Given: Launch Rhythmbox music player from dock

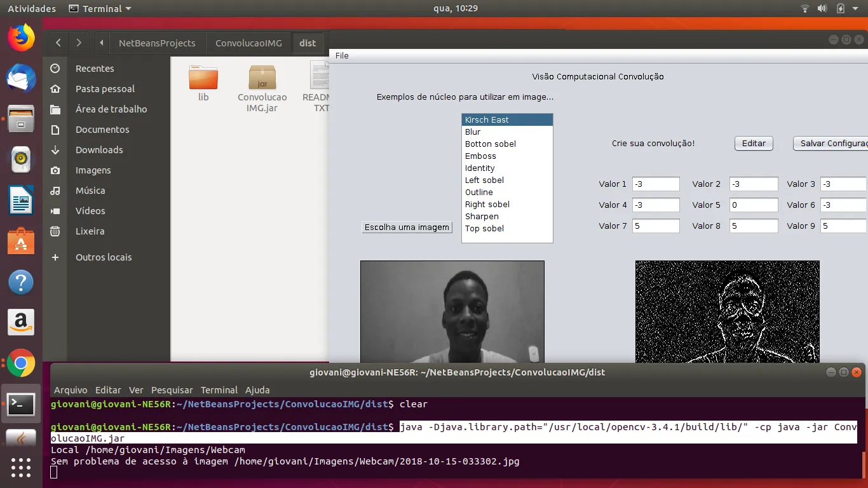Looking at the screenshot, I should [x=21, y=159].
